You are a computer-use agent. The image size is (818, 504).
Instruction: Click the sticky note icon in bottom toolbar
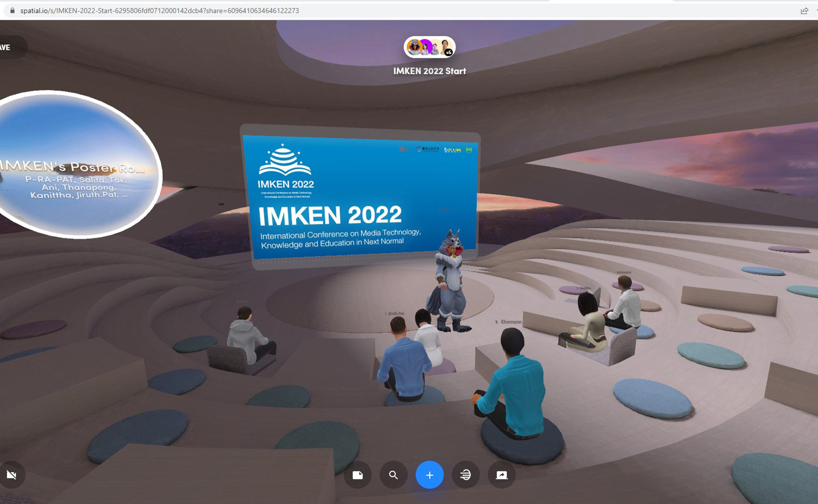(x=357, y=475)
